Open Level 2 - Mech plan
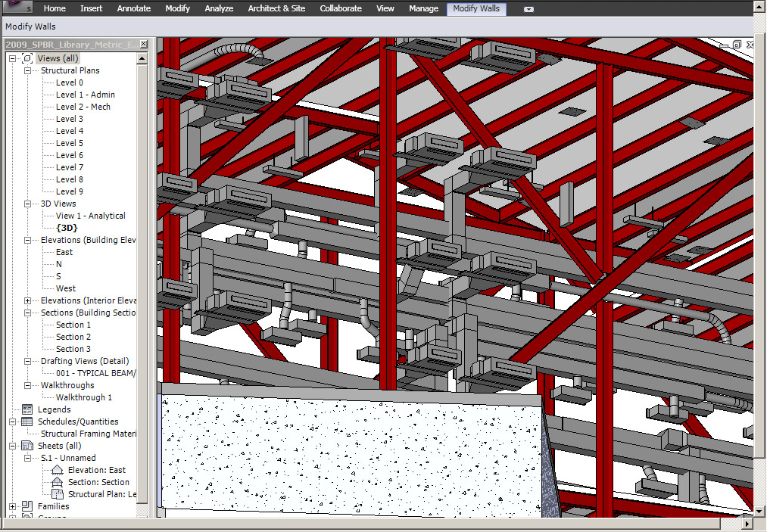767x532 pixels. (x=83, y=107)
